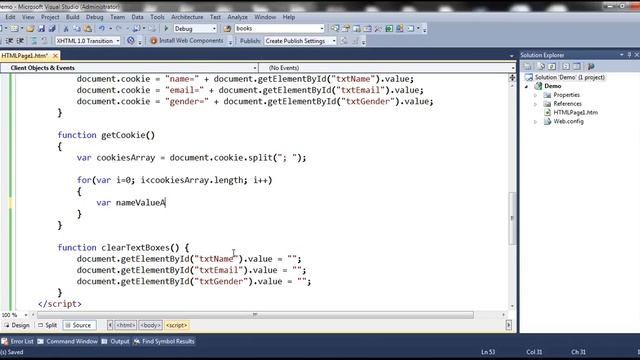Switch to Split view
Image resolution: width=640 pixels, height=360 pixels.
point(47,325)
